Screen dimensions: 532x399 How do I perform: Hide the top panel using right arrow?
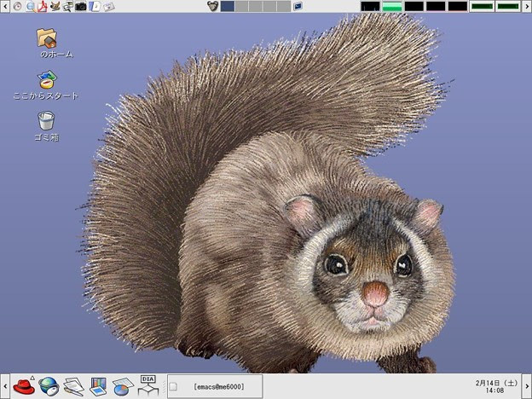click(527, 6)
